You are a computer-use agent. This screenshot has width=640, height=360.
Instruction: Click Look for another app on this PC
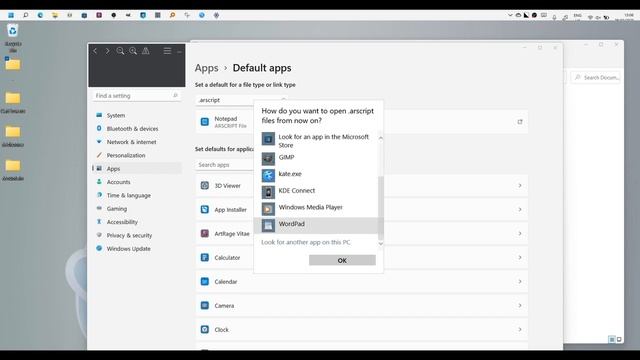306,242
